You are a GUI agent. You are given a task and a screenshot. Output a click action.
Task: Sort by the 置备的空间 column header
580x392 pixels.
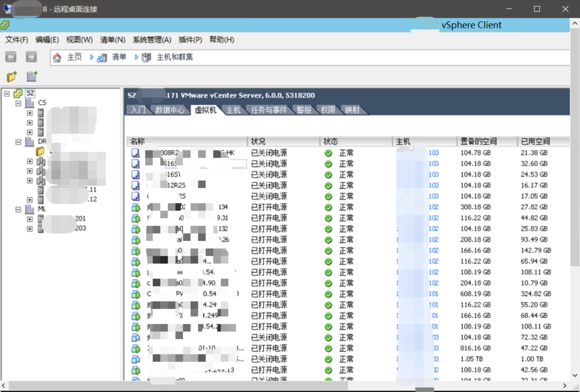tap(478, 141)
